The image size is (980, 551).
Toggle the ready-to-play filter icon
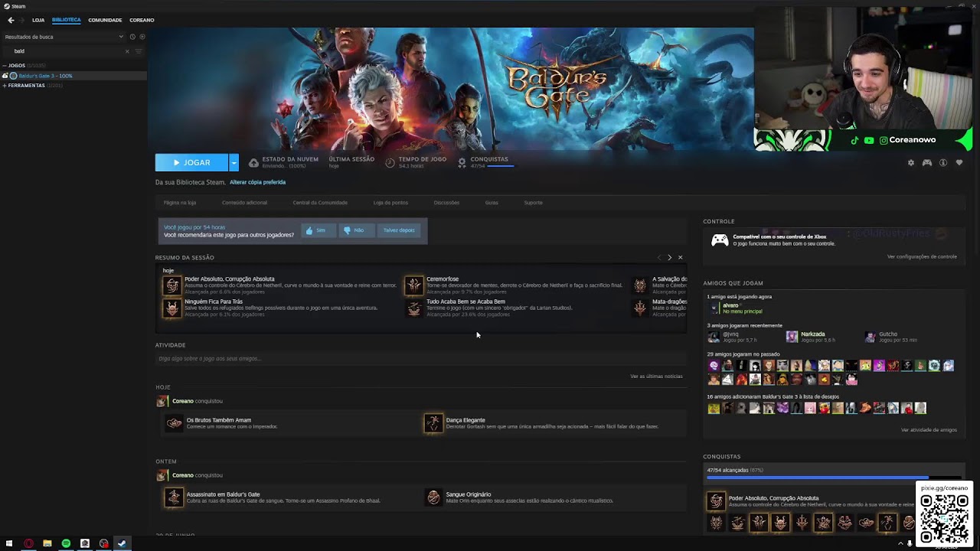pos(142,37)
